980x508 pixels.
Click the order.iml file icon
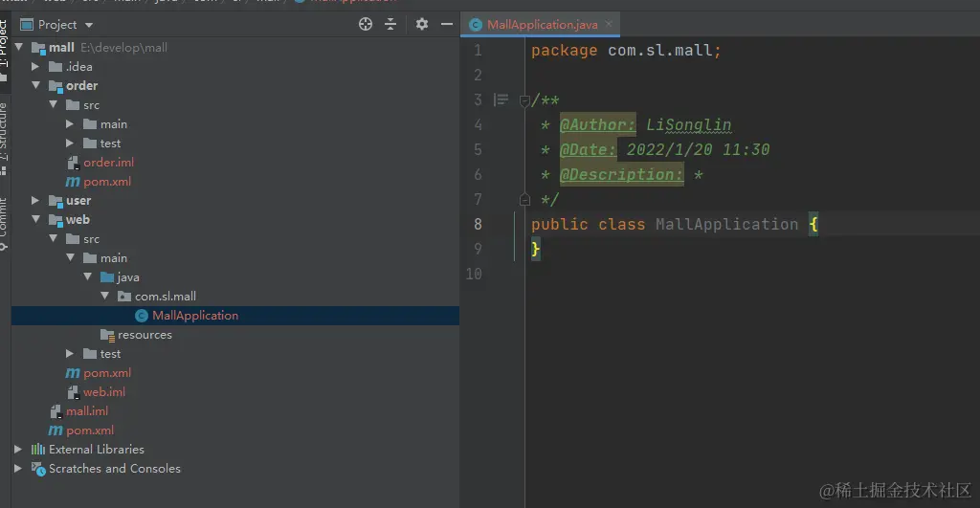click(x=73, y=163)
